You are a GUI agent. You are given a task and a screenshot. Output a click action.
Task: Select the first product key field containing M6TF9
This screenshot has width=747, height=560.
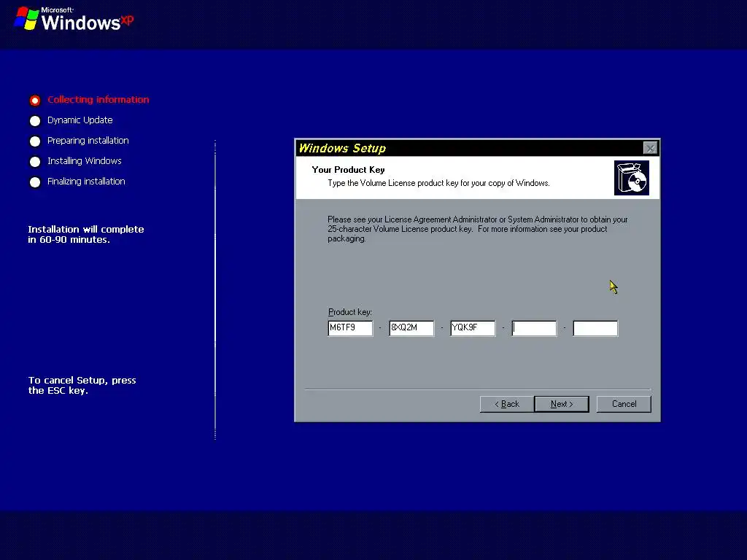[350, 328]
